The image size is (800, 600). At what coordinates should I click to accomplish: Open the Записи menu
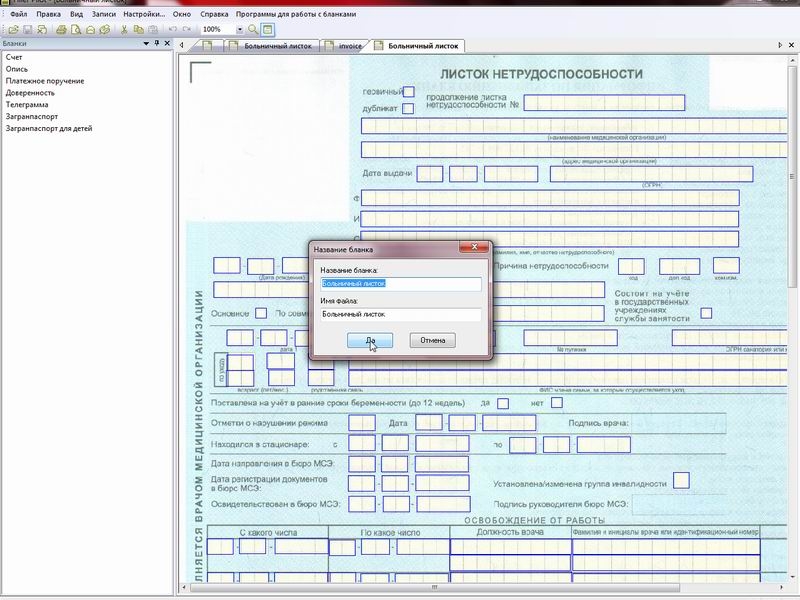coord(103,15)
